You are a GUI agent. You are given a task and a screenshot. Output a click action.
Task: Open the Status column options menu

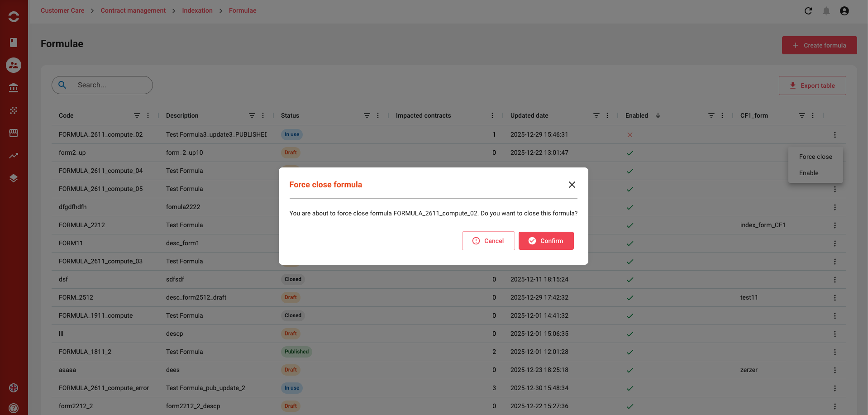(x=378, y=115)
